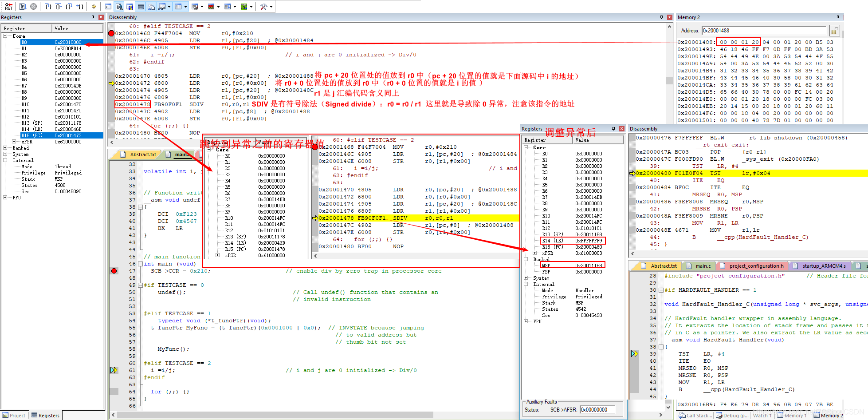The height and width of the screenshot is (420, 868).
Task: Click the lock icon beside the Memory 2 address field
Action: (x=834, y=31)
